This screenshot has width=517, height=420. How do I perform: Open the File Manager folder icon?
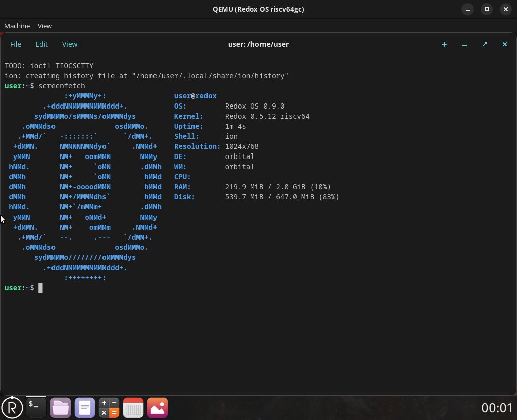click(61, 408)
